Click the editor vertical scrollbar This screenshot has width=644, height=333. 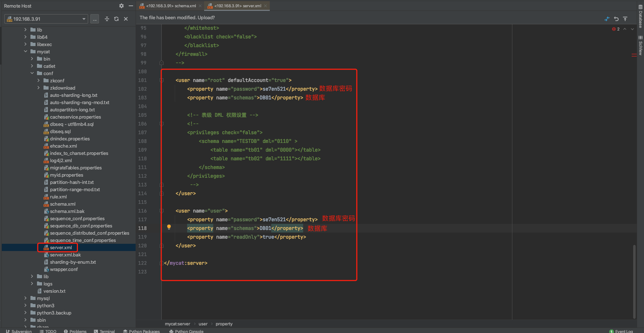click(x=634, y=281)
